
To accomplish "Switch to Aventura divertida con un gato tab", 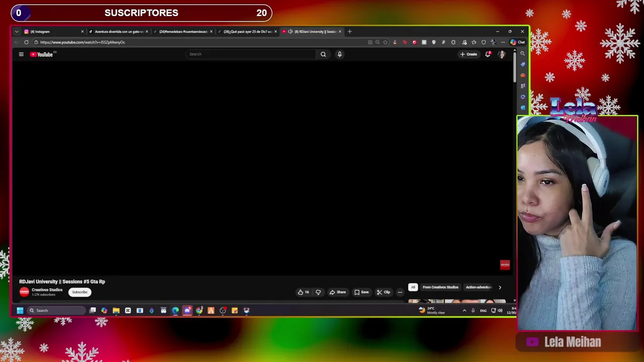I will pyautogui.click(x=119, y=32).
